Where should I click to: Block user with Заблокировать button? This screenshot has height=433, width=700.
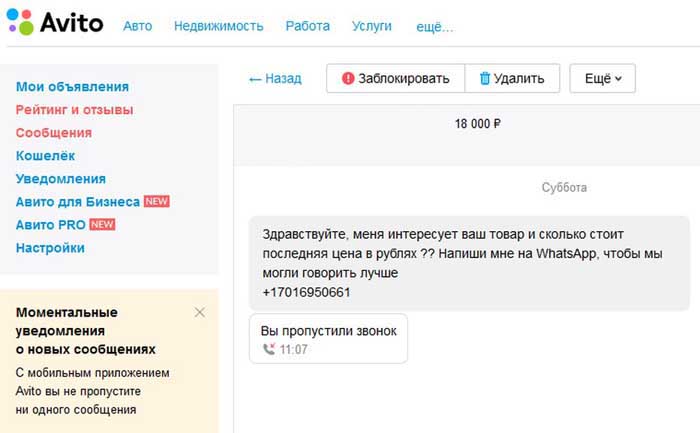coord(396,79)
